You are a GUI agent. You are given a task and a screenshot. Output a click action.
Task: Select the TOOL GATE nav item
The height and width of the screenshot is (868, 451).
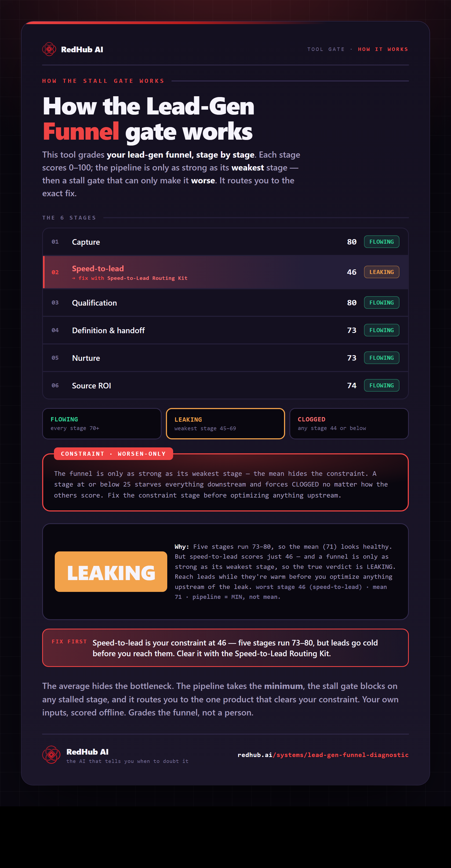click(x=326, y=49)
